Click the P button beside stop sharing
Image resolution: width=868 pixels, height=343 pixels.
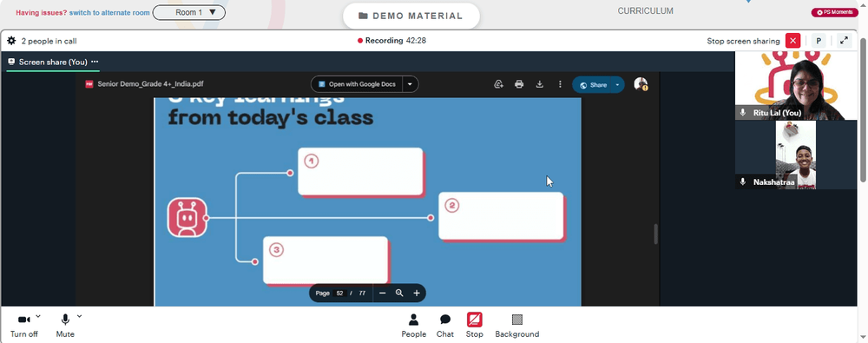[819, 41]
